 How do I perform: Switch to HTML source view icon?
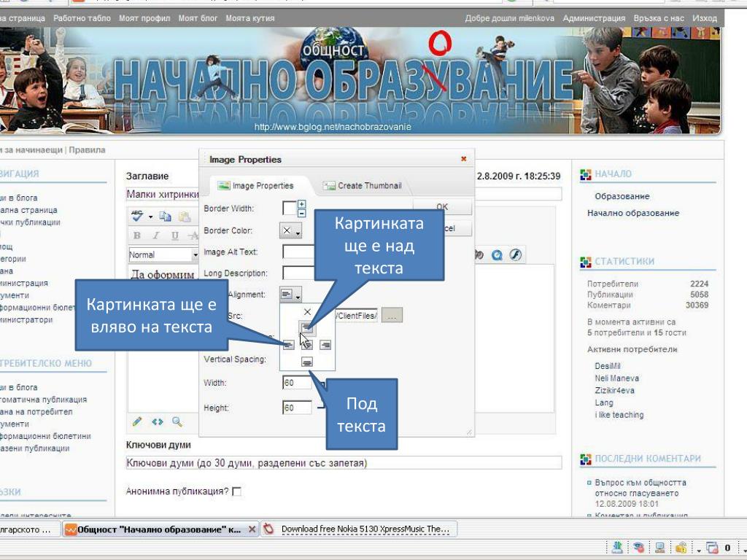pos(158,421)
